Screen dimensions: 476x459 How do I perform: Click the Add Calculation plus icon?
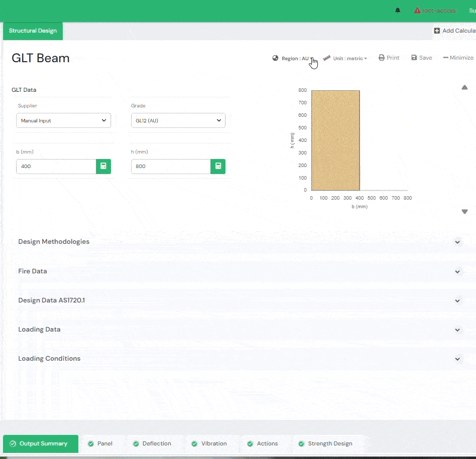(437, 31)
